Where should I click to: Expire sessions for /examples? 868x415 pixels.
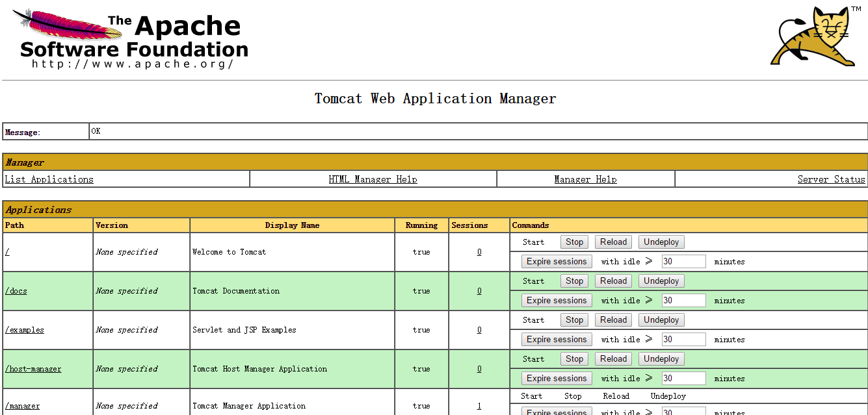point(557,340)
